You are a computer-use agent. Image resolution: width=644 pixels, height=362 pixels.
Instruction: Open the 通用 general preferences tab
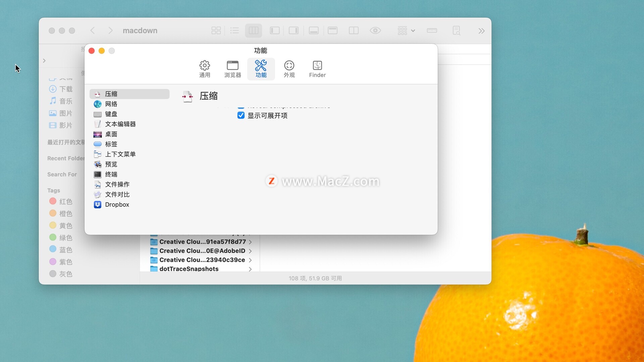point(205,69)
